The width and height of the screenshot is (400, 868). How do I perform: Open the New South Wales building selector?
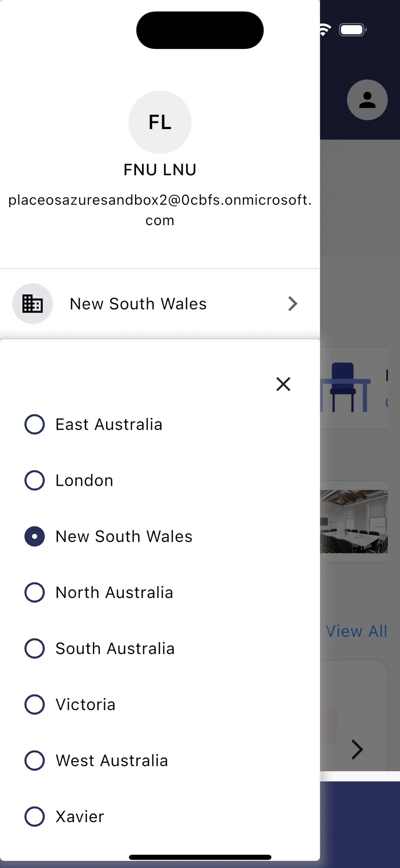138,304
